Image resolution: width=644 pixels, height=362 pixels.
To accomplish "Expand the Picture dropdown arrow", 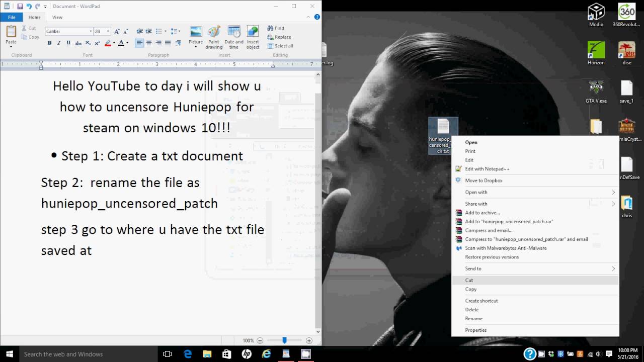I will coord(196,47).
